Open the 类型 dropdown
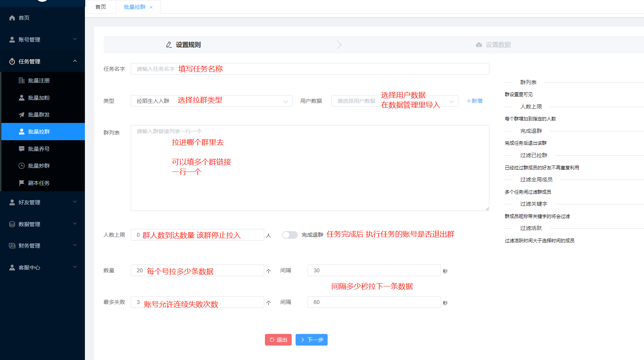The height and width of the screenshot is (360, 644). [x=211, y=101]
